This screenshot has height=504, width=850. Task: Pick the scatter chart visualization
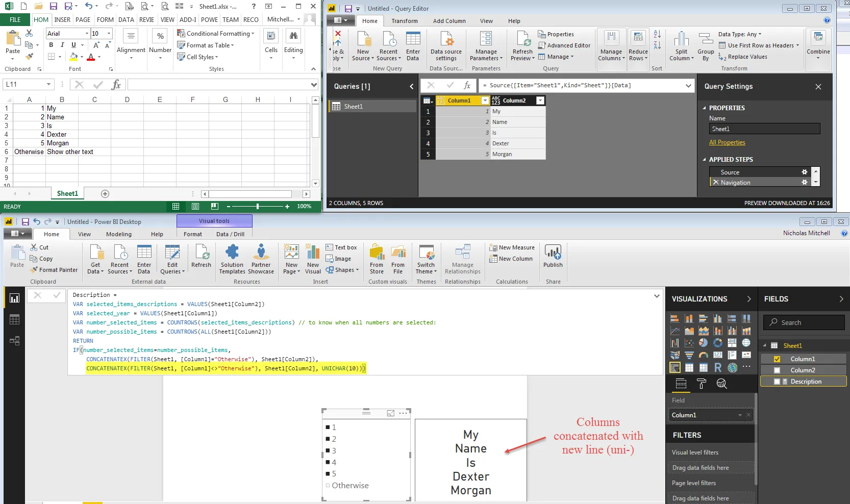689,343
